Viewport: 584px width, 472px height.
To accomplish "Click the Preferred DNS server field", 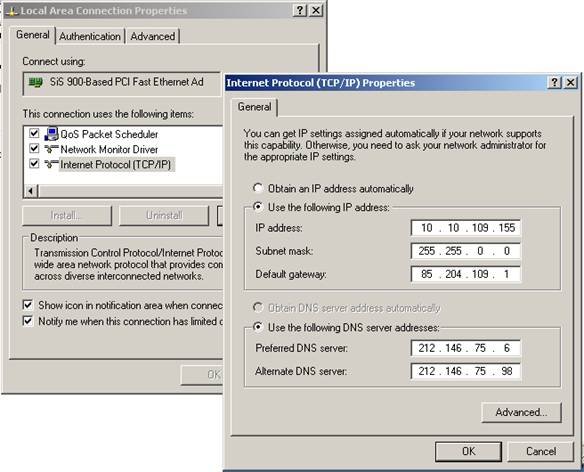I will (x=466, y=348).
